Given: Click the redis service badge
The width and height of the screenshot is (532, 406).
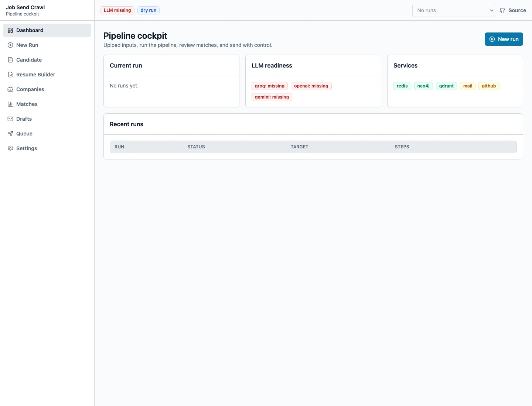Looking at the screenshot, I should pyautogui.click(x=402, y=86).
